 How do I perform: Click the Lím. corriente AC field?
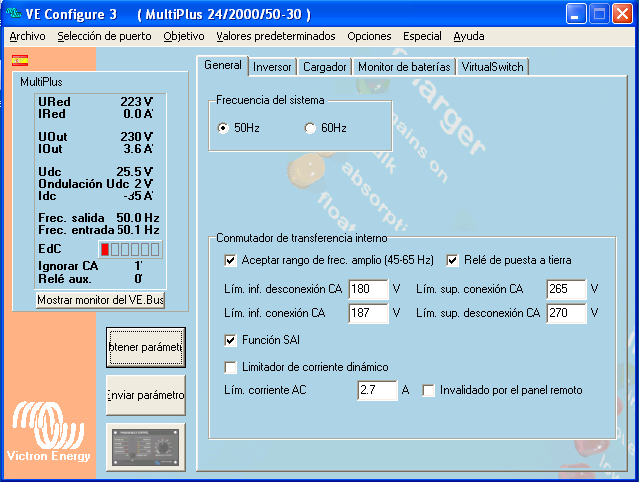377,390
